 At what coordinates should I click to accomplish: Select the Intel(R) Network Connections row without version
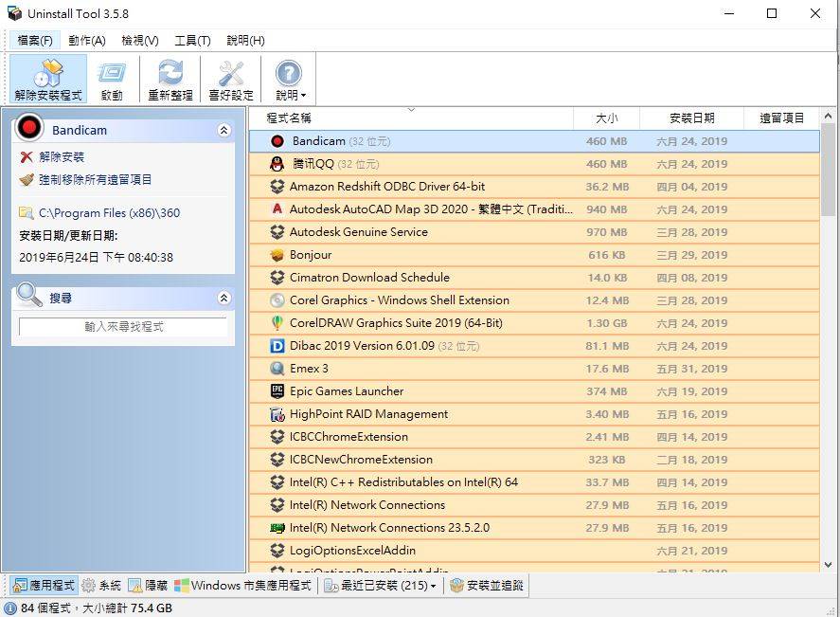tap(534, 505)
